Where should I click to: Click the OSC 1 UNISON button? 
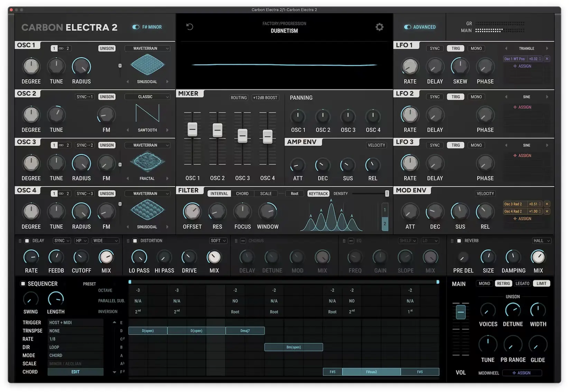[106, 48]
